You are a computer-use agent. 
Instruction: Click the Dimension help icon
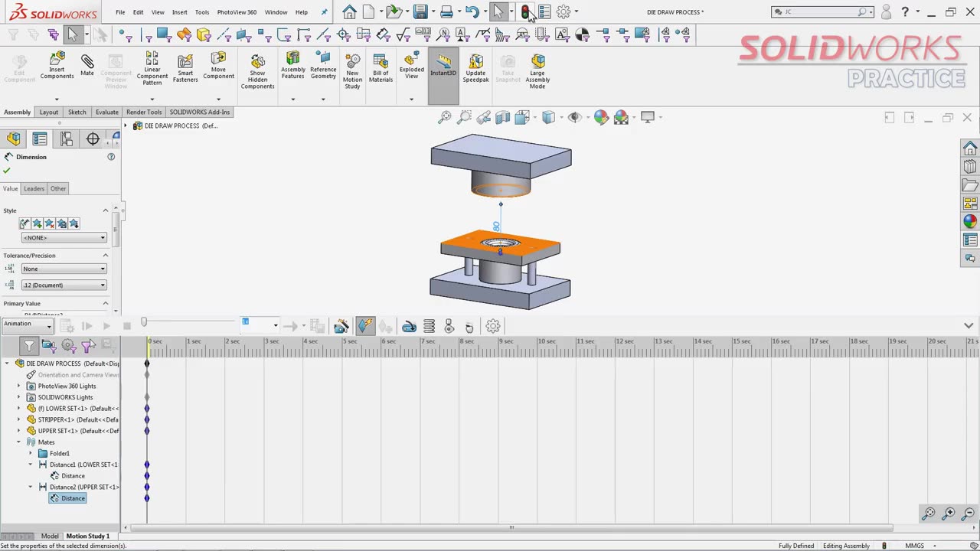point(111,157)
